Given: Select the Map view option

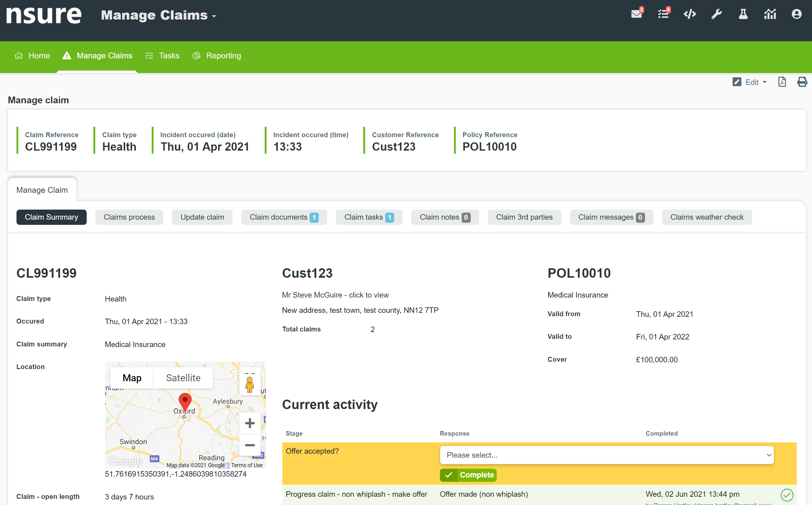Looking at the screenshot, I should (x=132, y=378).
